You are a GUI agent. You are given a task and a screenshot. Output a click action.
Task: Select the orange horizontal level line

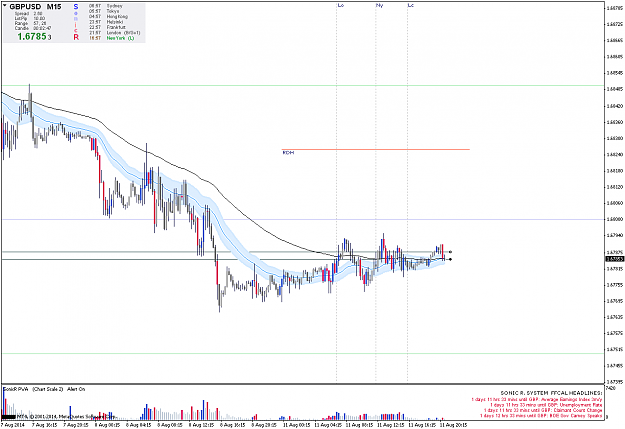coord(375,150)
